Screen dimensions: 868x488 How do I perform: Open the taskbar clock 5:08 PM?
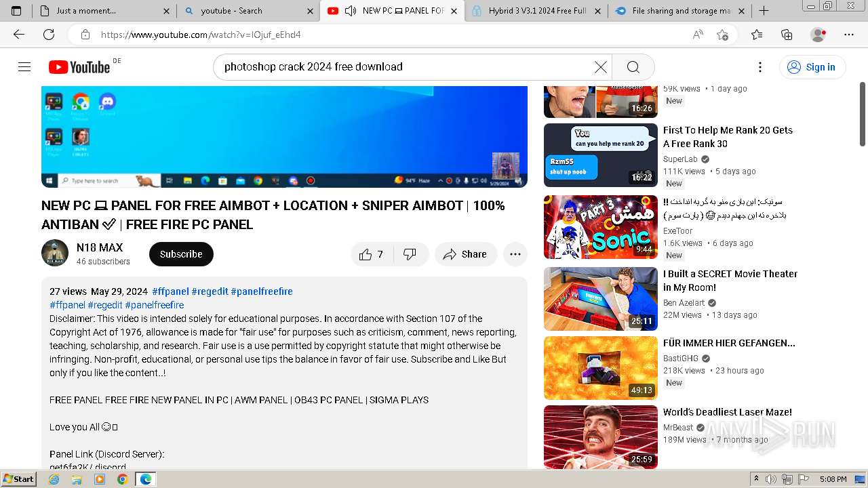833,479
